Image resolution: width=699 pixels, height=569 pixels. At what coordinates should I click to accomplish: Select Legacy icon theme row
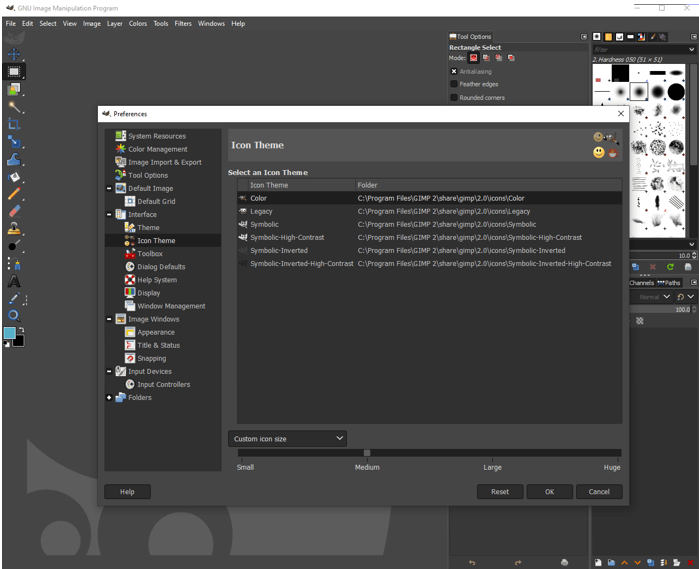[x=430, y=211]
